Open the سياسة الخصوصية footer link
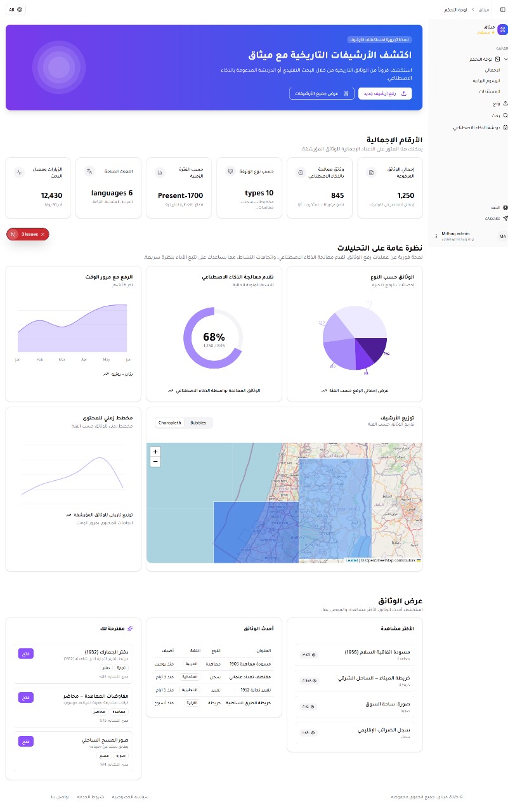This screenshot has width=508, height=812. pos(130,796)
